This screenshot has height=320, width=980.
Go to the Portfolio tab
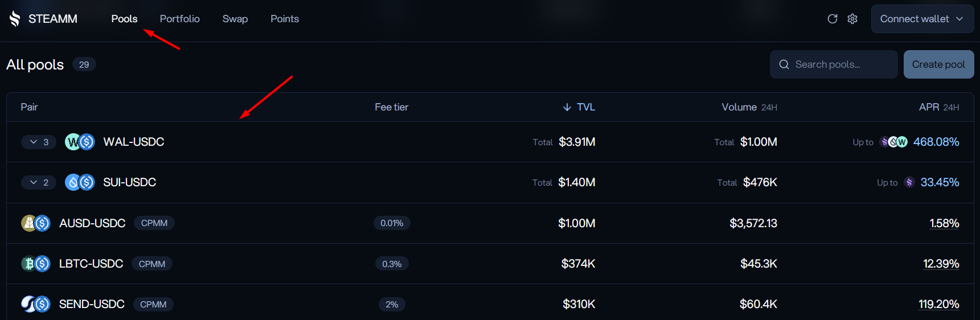[x=180, y=19]
